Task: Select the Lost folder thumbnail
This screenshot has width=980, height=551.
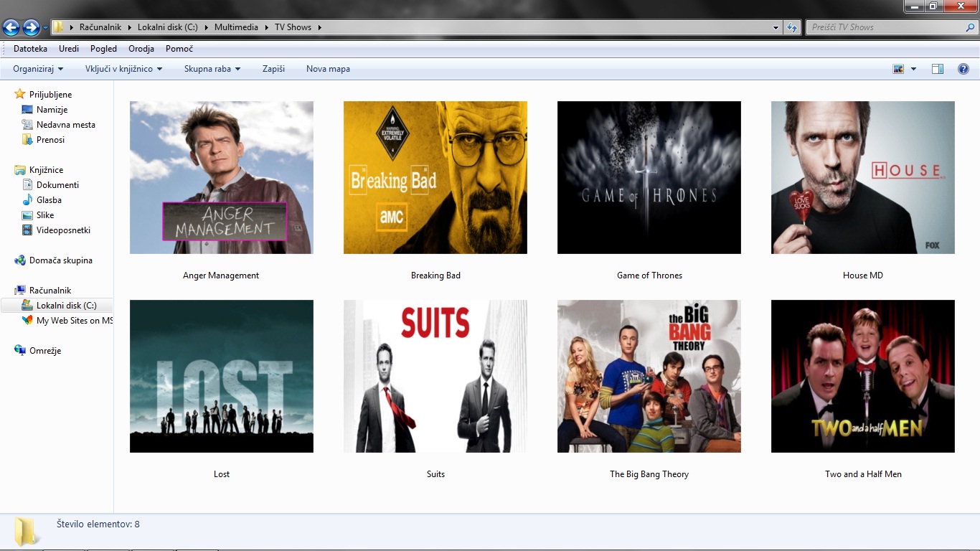Action: pyautogui.click(x=222, y=376)
